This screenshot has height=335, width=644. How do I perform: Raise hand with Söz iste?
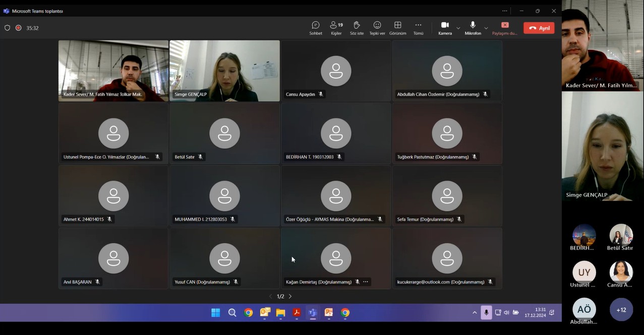click(357, 28)
